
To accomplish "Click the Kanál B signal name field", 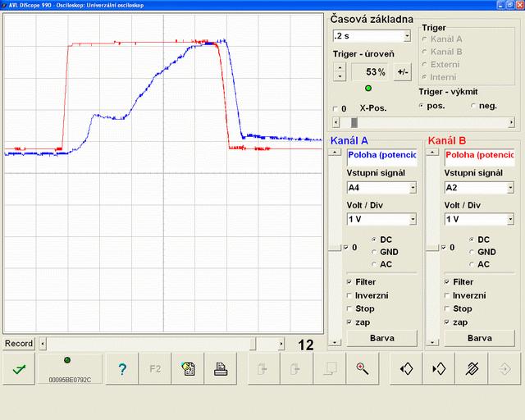I will tap(479, 154).
